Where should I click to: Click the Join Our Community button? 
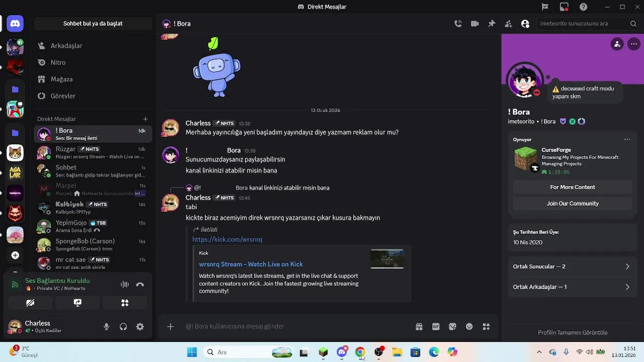click(573, 204)
